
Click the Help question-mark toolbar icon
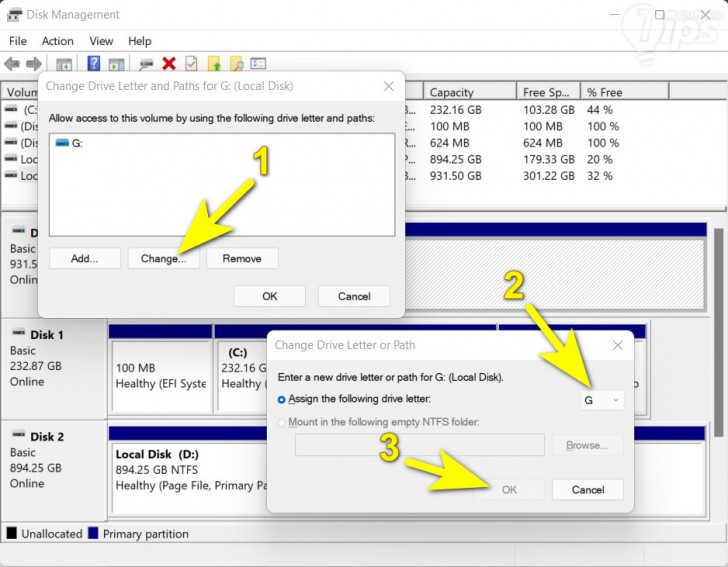point(93,63)
